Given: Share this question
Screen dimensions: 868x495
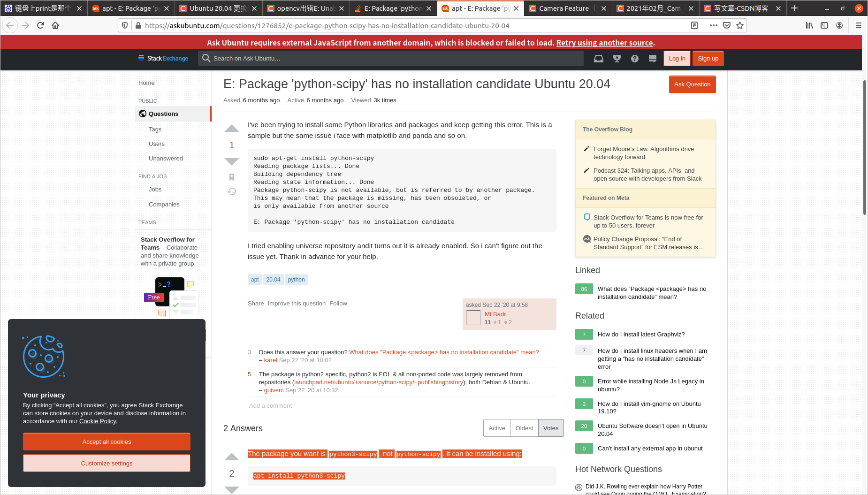Looking at the screenshot, I should click(x=256, y=304).
